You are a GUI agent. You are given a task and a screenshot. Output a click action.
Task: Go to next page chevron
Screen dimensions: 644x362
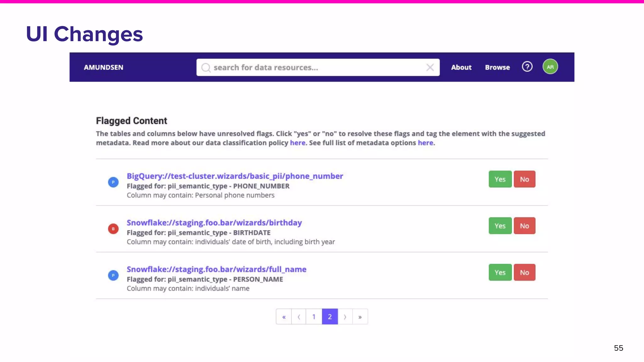[345, 317]
